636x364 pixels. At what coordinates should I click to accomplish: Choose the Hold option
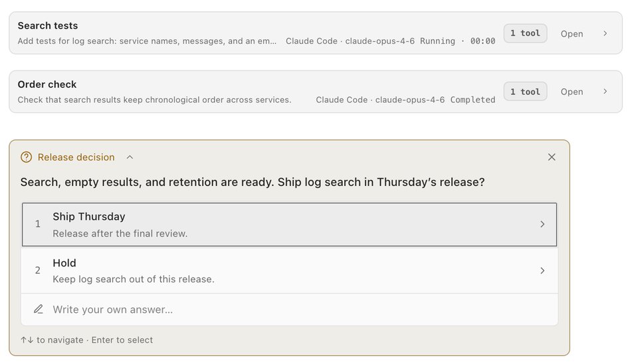tap(289, 270)
